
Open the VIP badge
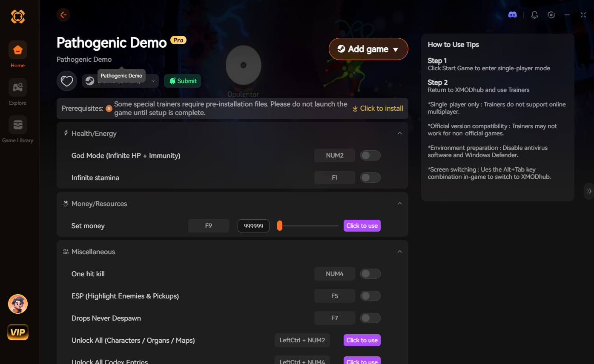pos(18,332)
